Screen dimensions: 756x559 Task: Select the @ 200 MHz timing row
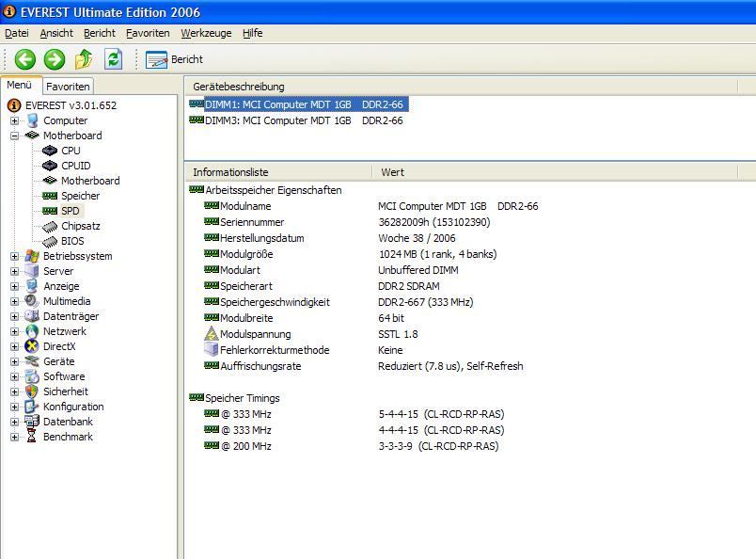[352, 446]
